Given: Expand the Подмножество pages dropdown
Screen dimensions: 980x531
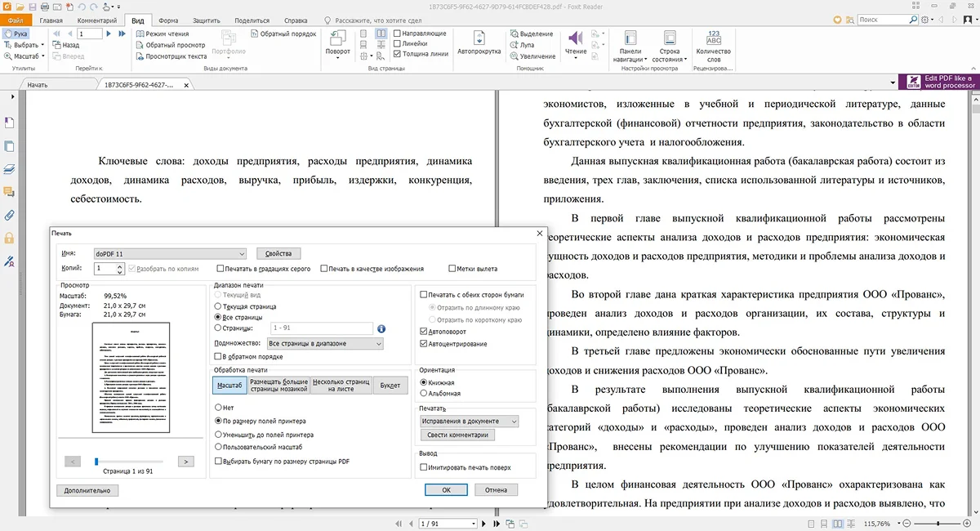Looking at the screenshot, I should [x=325, y=344].
